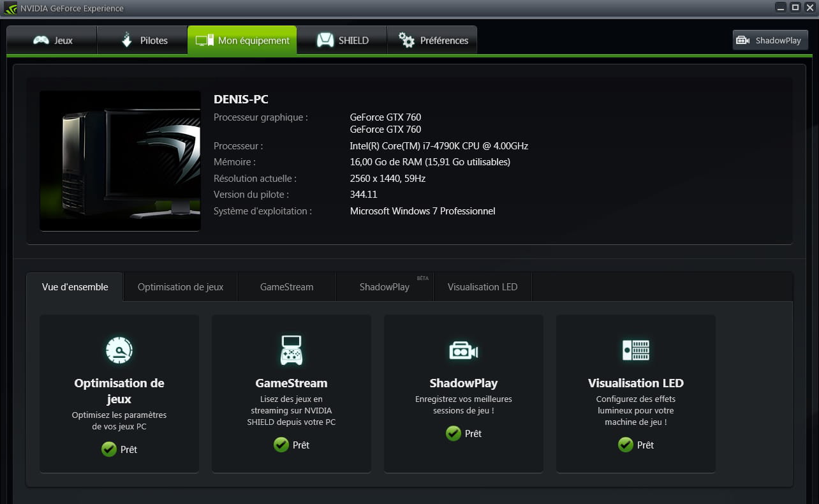The height and width of the screenshot is (504, 819).
Task: Open the ShadowPlay BETA sub-tab
Action: (385, 286)
